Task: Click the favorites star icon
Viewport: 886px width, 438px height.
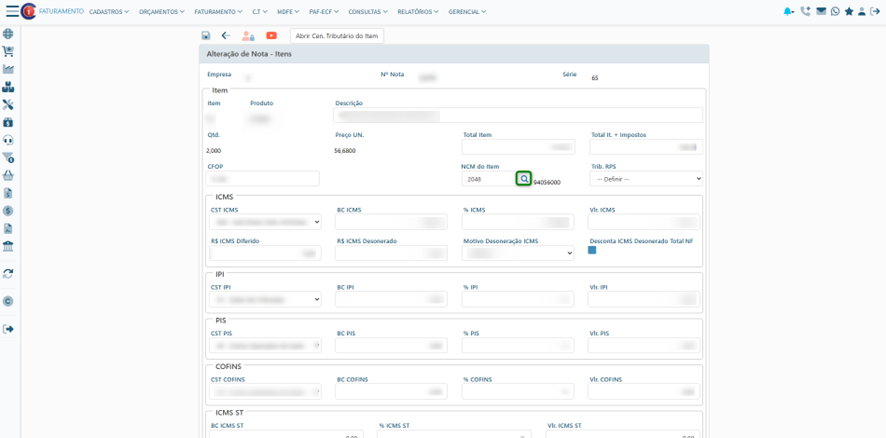Action: (x=849, y=12)
